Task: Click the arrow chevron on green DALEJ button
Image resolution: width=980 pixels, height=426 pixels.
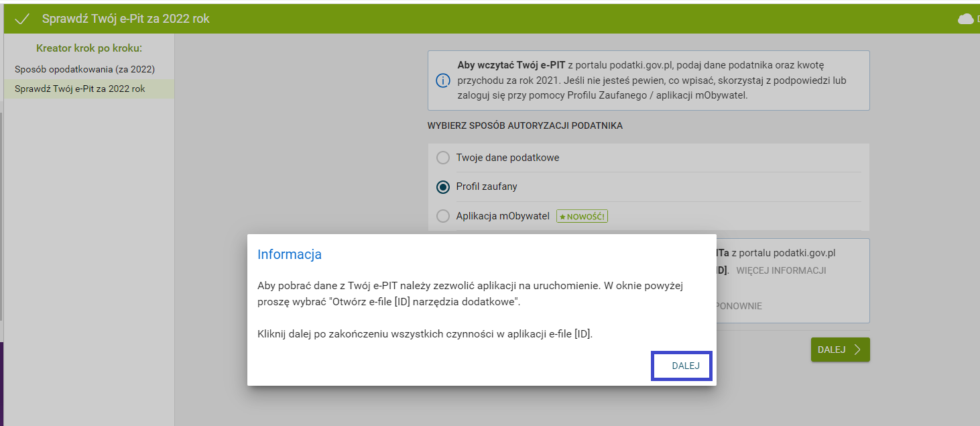Action: [857, 350]
